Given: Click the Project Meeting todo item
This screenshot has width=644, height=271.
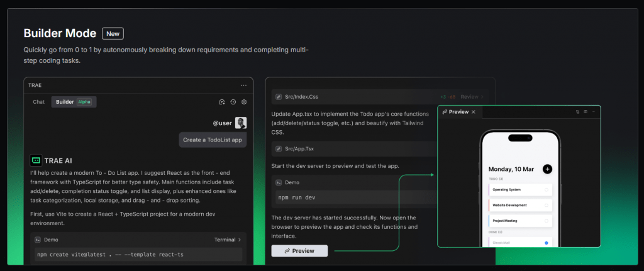Looking at the screenshot, I should pos(520,221).
